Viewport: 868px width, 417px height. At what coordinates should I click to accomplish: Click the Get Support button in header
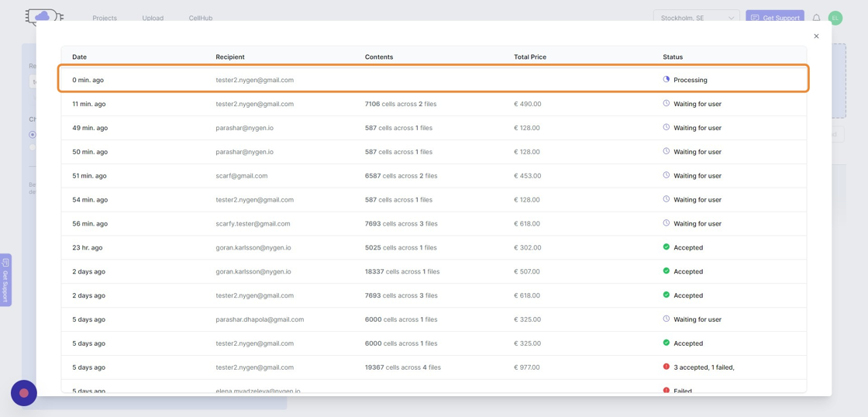tap(774, 18)
